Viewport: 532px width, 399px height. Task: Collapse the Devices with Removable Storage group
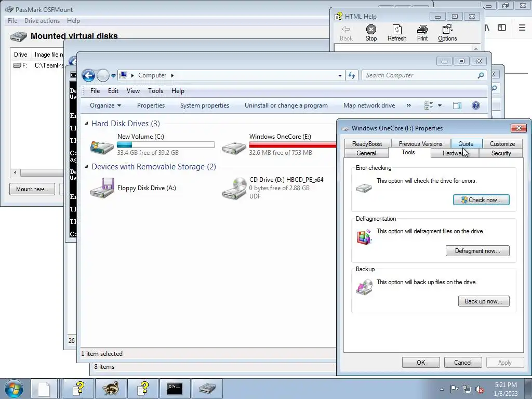click(x=86, y=167)
